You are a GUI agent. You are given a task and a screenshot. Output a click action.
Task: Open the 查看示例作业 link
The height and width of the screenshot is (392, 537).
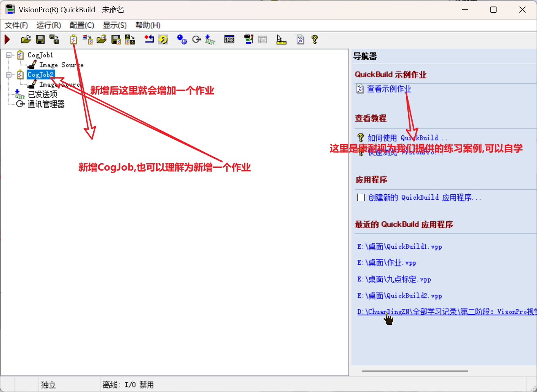click(x=389, y=89)
